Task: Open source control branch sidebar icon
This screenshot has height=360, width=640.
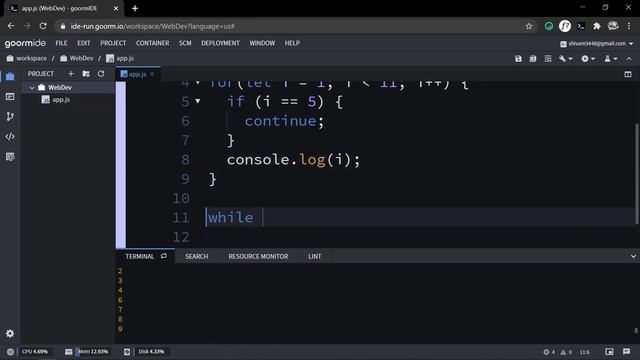Action: tap(10, 116)
